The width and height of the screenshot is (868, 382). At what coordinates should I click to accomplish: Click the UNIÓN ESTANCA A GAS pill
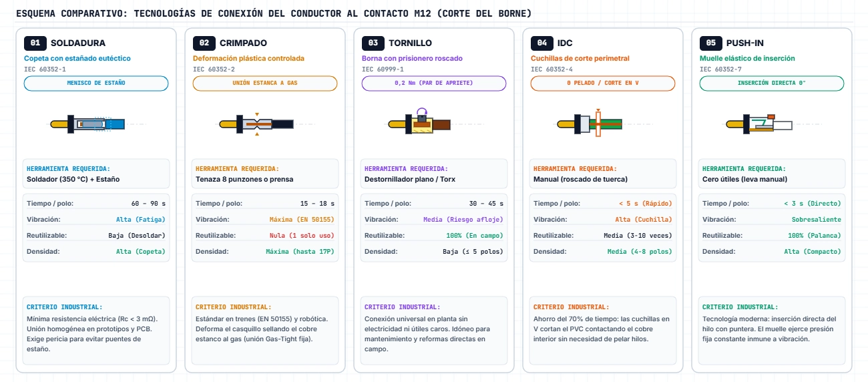pyautogui.click(x=265, y=83)
